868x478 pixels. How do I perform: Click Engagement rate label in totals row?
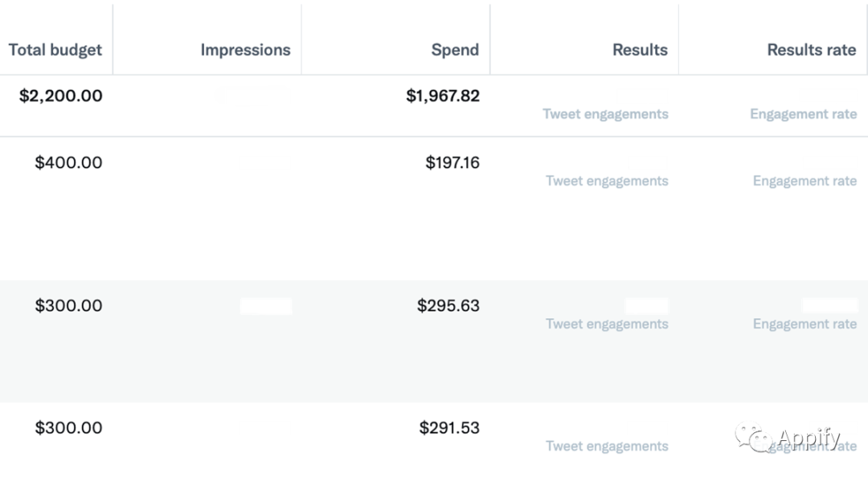coord(803,114)
